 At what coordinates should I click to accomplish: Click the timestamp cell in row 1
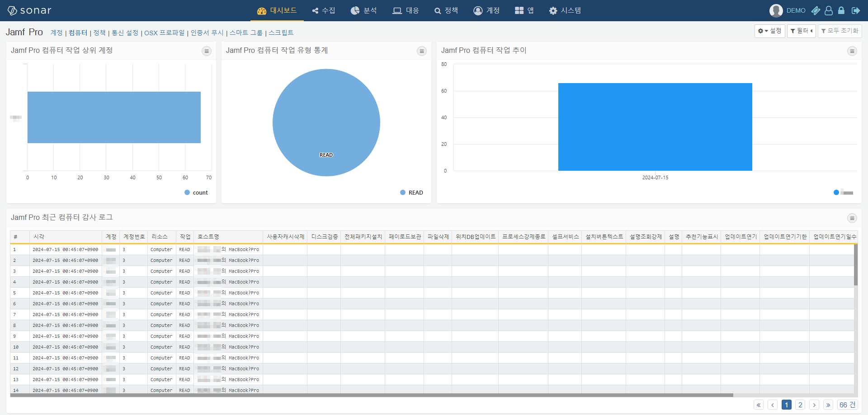(x=65, y=249)
